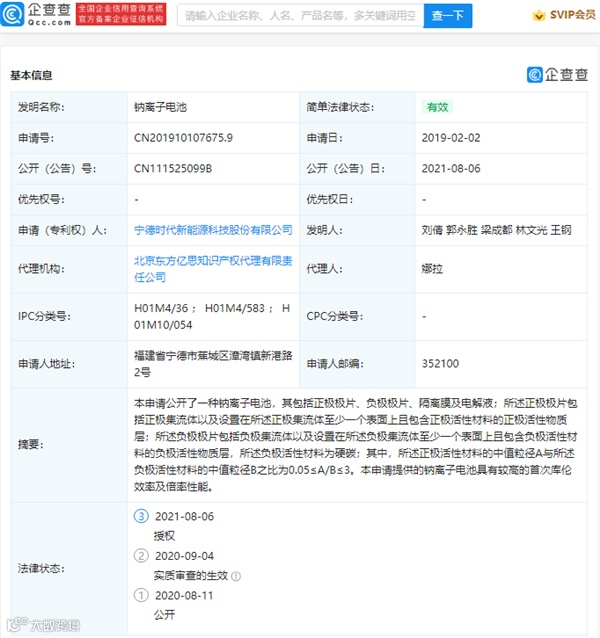Open agency 北京东方亿思知识产权代理 link
Viewport: 600px width, 638px height.
[x=213, y=269]
